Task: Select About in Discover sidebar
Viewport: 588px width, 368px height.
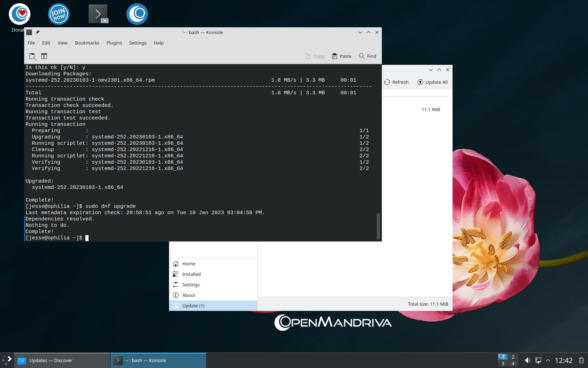Action: [213, 295]
